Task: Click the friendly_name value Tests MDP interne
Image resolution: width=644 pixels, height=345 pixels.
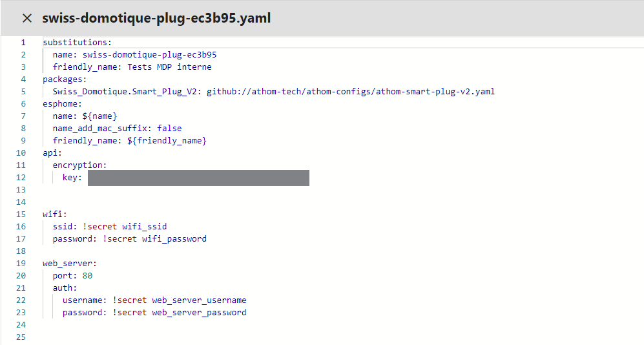Action: [169, 67]
